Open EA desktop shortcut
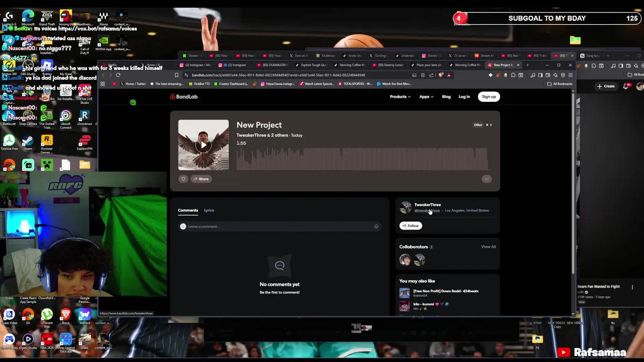The width and height of the screenshot is (644, 362). 28,317
